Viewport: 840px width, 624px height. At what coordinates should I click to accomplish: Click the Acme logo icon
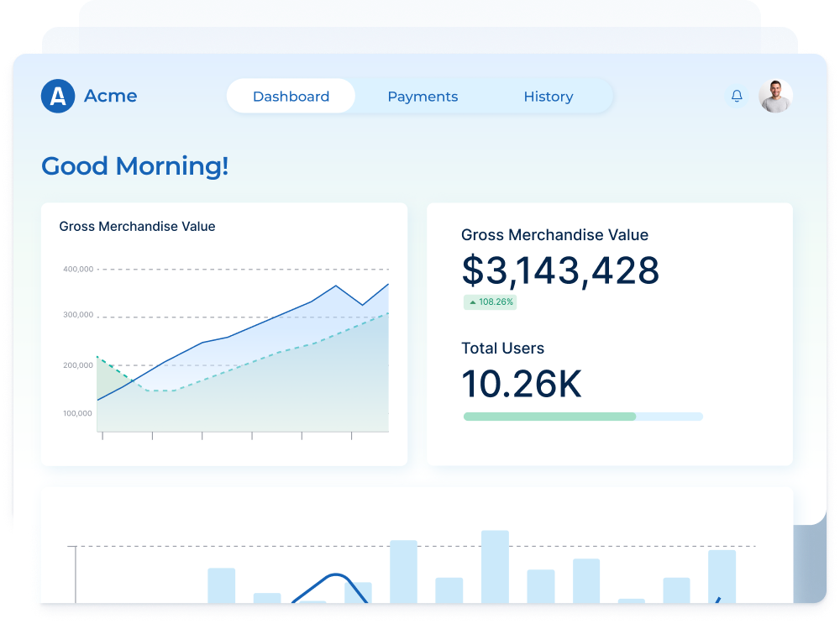[x=58, y=97]
